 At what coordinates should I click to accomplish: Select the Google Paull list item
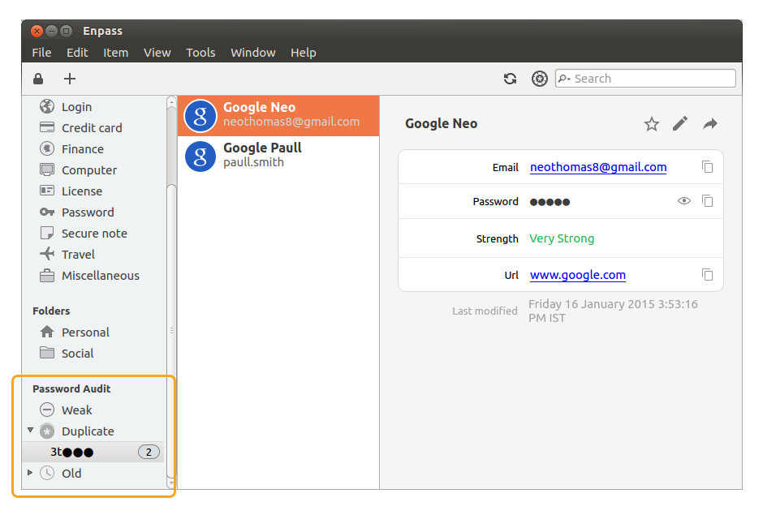tap(278, 156)
